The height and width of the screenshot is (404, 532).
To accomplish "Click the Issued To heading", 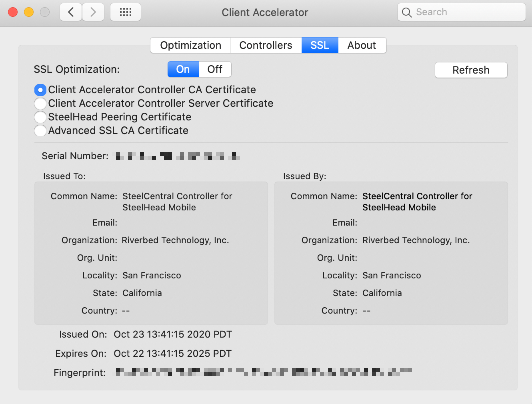I will (x=64, y=176).
